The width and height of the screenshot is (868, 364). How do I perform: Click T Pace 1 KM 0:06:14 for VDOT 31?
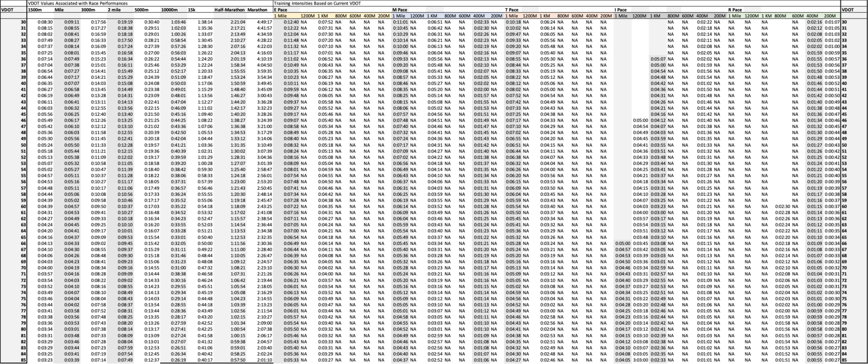pyautogui.click(x=548, y=28)
